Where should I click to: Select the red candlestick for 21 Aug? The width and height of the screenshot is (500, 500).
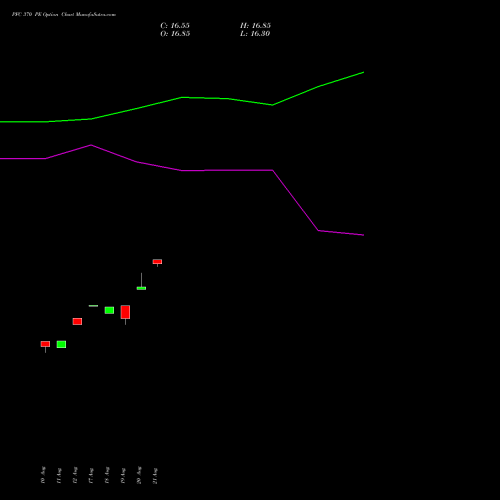pos(157,262)
